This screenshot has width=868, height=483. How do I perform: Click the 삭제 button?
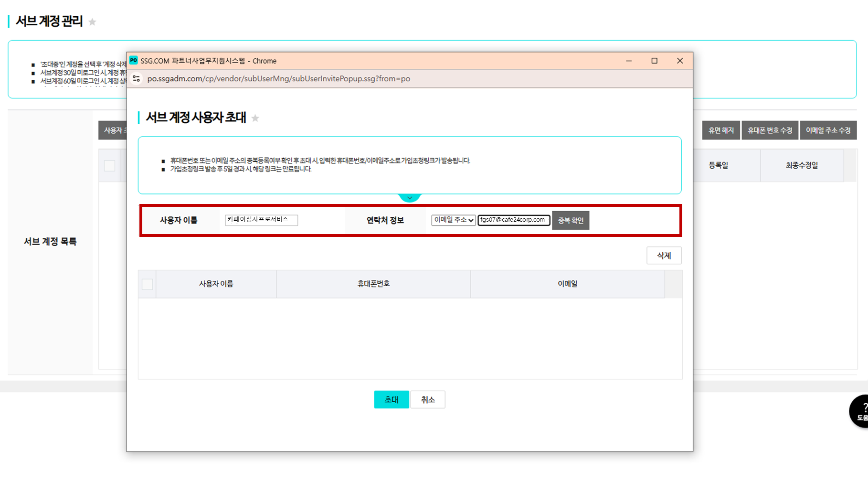pos(664,256)
